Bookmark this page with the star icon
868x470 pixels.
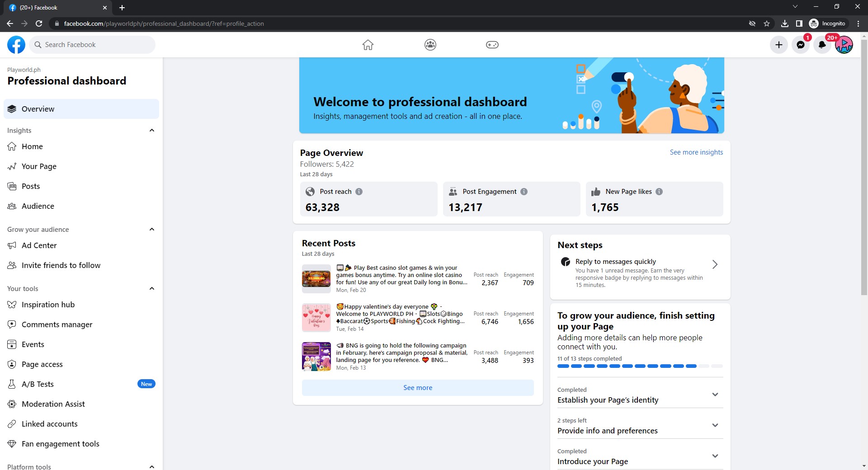767,23
